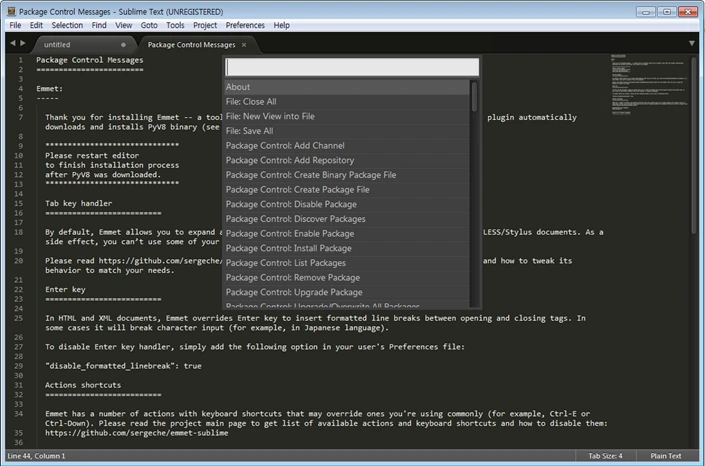The width and height of the screenshot is (705, 466).
Task: Click line number 25 in gutter
Action: (18, 318)
